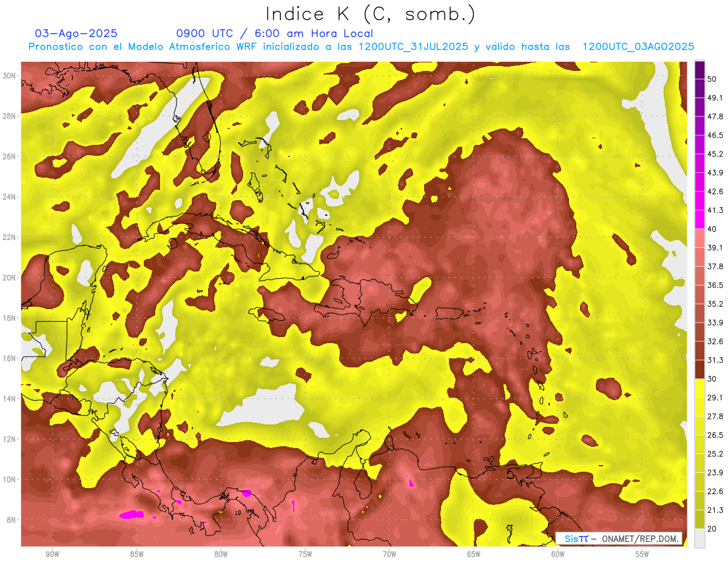Screen dimensions: 728x562
Task: Click the 14N latitude axis label
Action: (x=10, y=398)
